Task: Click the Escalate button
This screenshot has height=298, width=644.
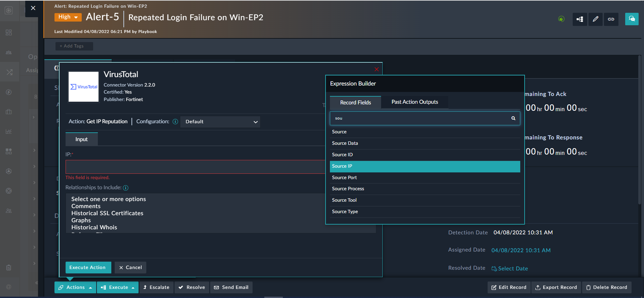Action: click(156, 288)
